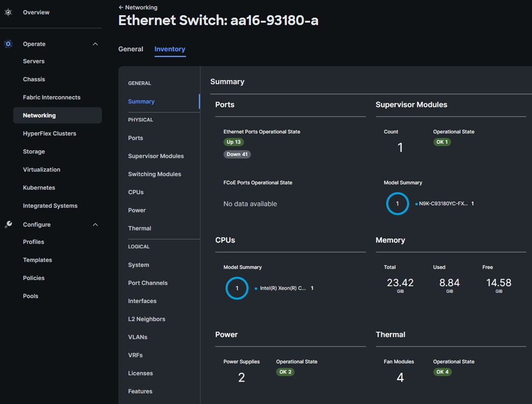Viewport: 532px width, 404px height.
Task: Open Chassis in the sidebar
Action: pos(34,79)
